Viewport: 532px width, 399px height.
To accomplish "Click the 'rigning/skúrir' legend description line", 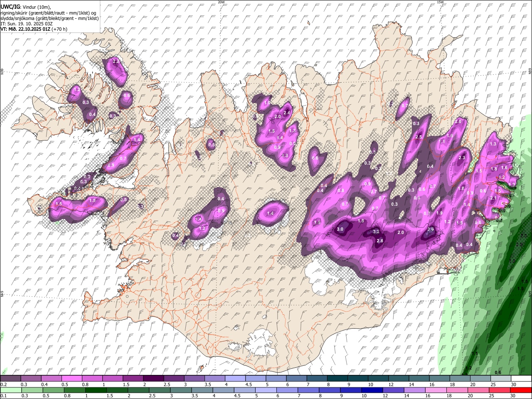I will coord(48,12).
